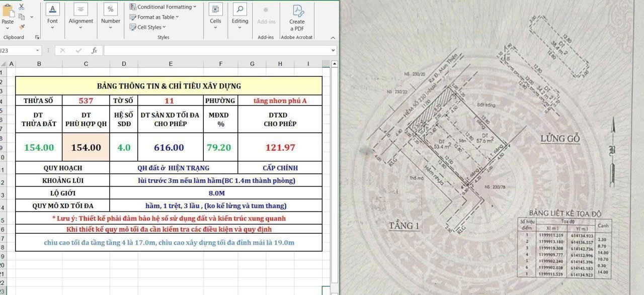Expand the Paste options arrow
Image resolution: width=644 pixels, height=295 pixels.
8,28
